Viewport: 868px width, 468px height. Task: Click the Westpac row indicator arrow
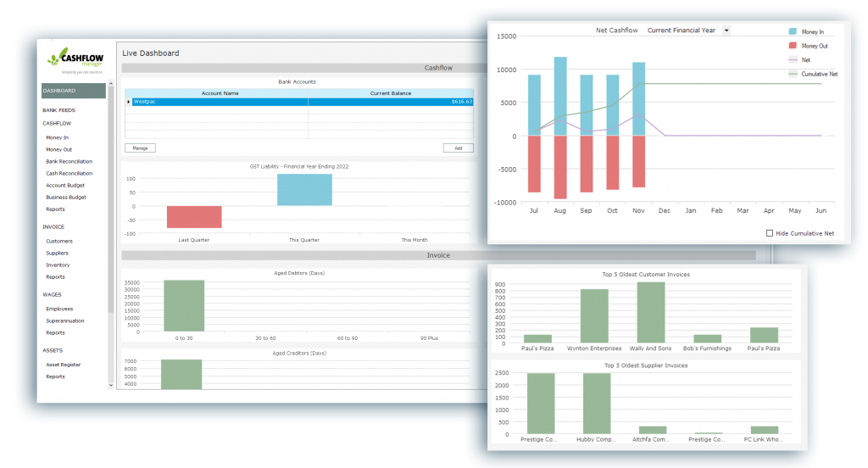(x=129, y=102)
